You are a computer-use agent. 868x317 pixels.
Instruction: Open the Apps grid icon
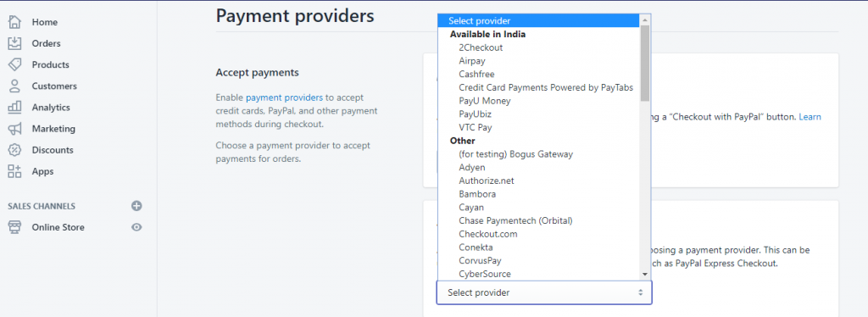(x=15, y=171)
